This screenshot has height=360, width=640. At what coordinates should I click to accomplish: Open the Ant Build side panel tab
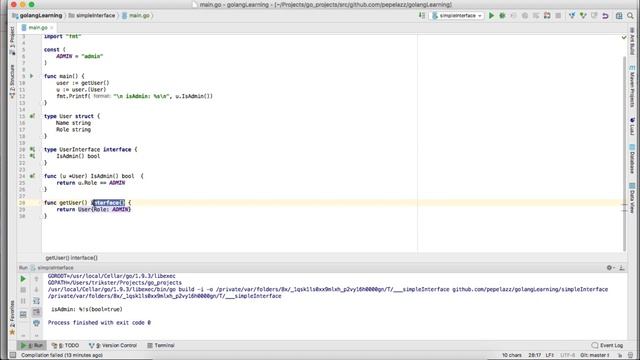coord(632,41)
